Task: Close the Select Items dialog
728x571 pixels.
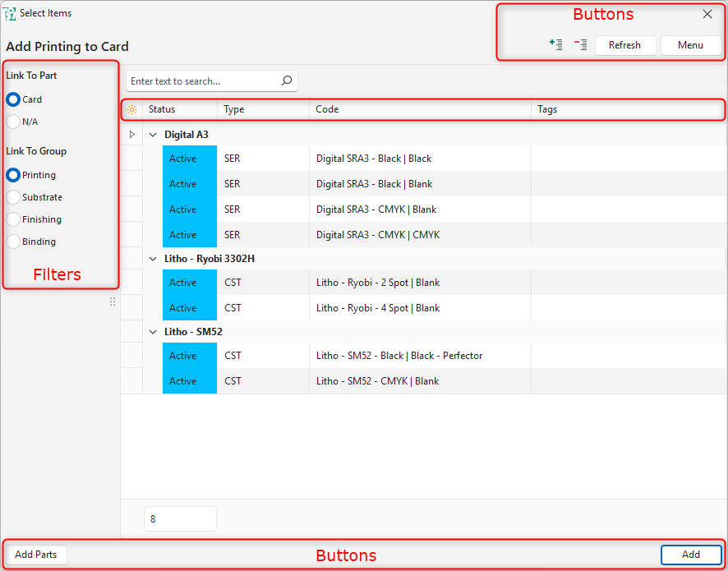Action: coord(707,14)
